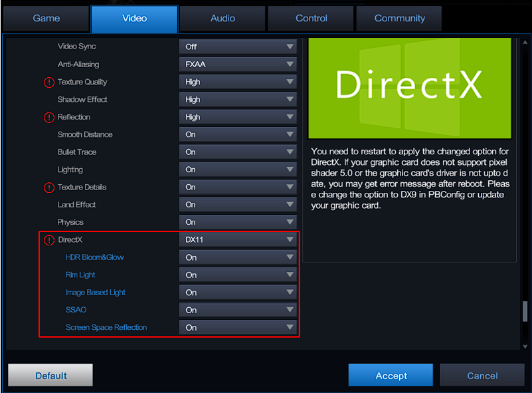Image resolution: width=532 pixels, height=393 pixels.
Task: Change the Shadow Effect quality dropdown
Action: pyautogui.click(x=238, y=100)
